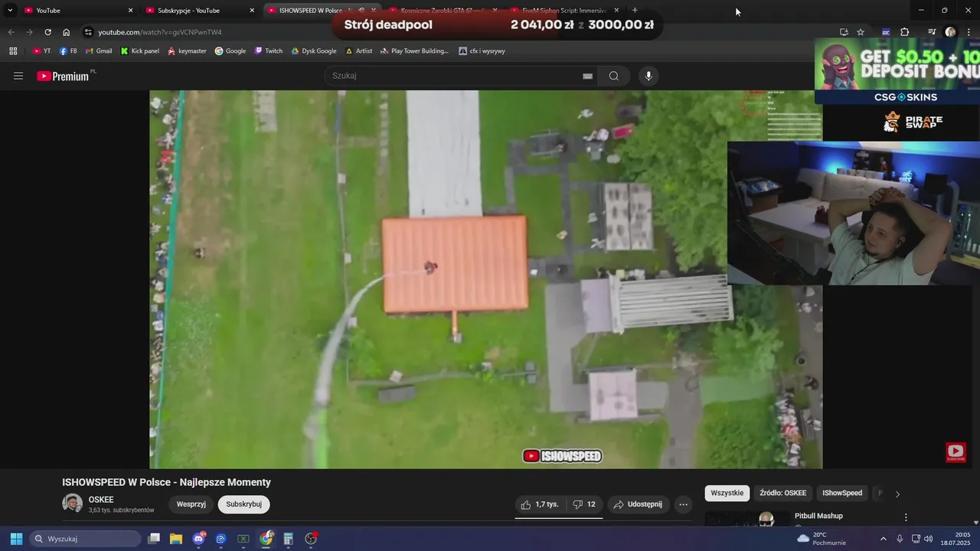The width and height of the screenshot is (980, 551).
Task: Dislike the video with thumbs-down icon
Action: point(584,504)
